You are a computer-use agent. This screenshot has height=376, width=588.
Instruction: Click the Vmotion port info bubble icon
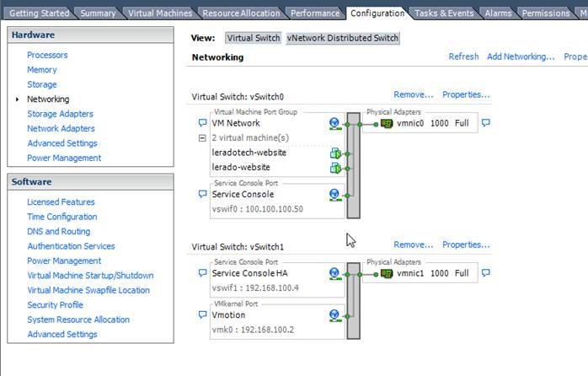pos(202,314)
